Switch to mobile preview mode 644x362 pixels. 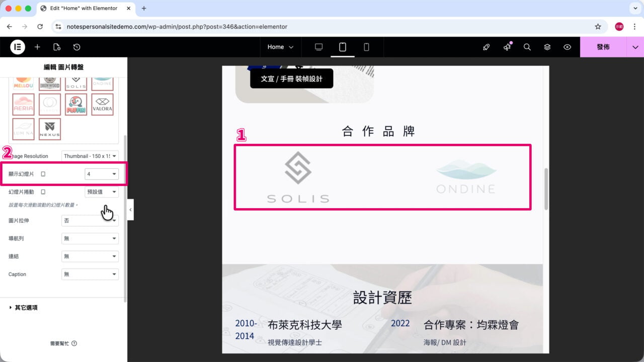click(x=366, y=47)
